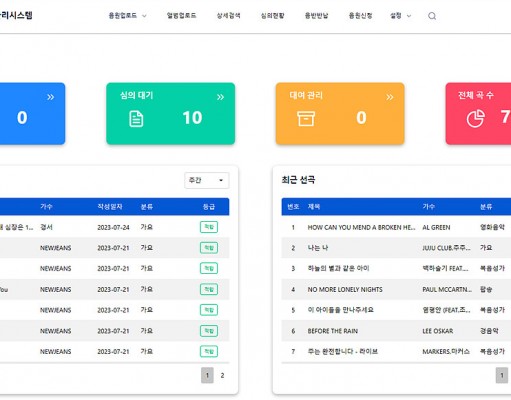
Task: Click the 영화음악 category cell
Action: click(x=492, y=227)
